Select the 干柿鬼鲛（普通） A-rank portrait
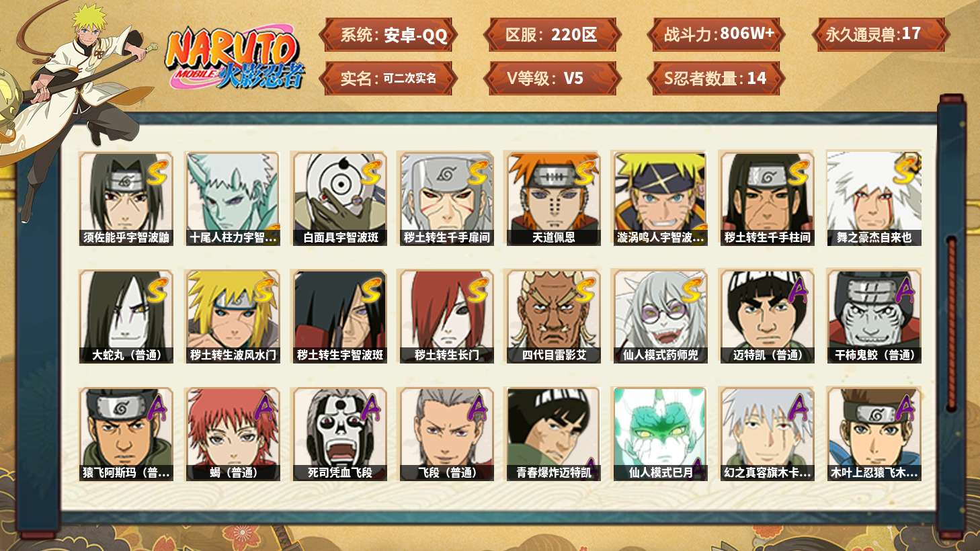 [x=874, y=316]
